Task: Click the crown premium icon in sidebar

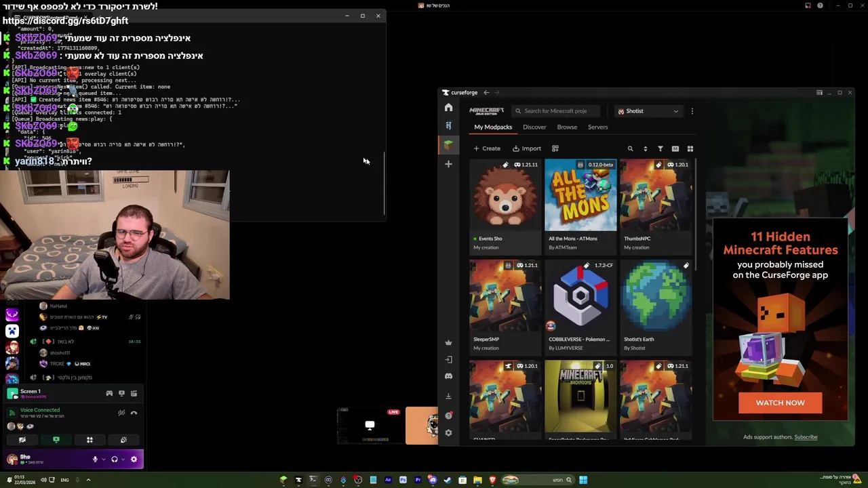Action: point(448,343)
